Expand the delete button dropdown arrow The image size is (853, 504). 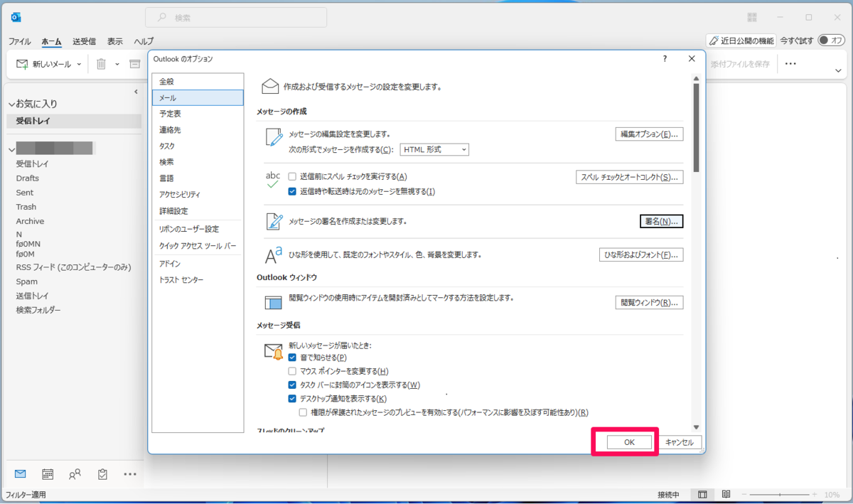pos(117,64)
